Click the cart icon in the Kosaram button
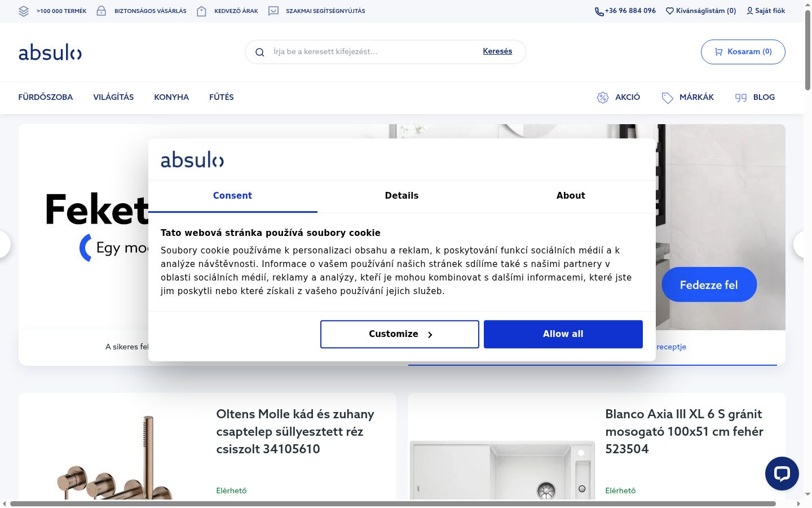Screen dimensions: 812x508 click(718, 51)
